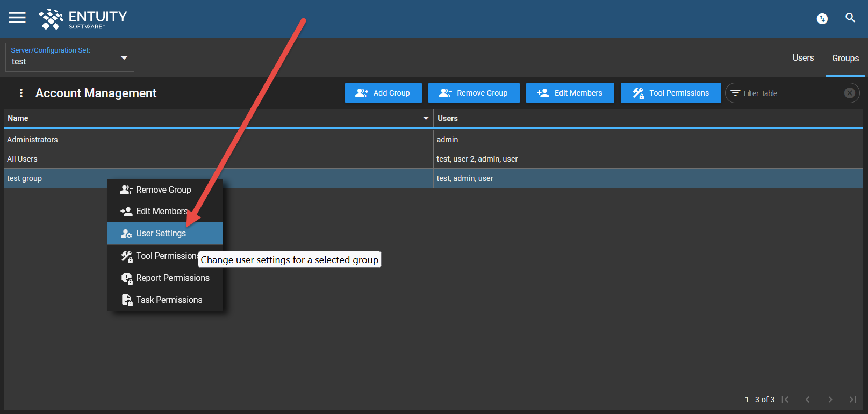Open the search magnifier icon
The height and width of the screenshot is (414, 868).
pos(850,18)
